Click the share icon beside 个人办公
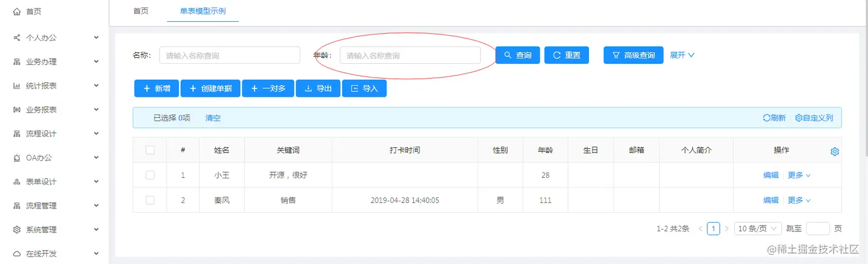The width and height of the screenshot is (868, 264). coord(17,38)
